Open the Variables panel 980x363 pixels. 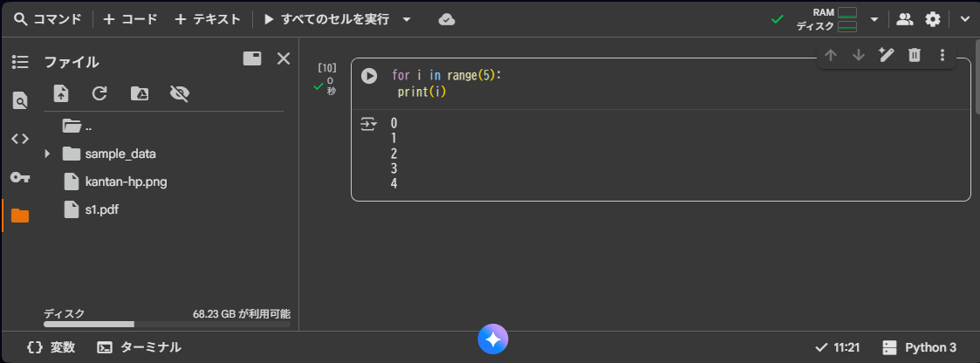[x=51, y=347]
